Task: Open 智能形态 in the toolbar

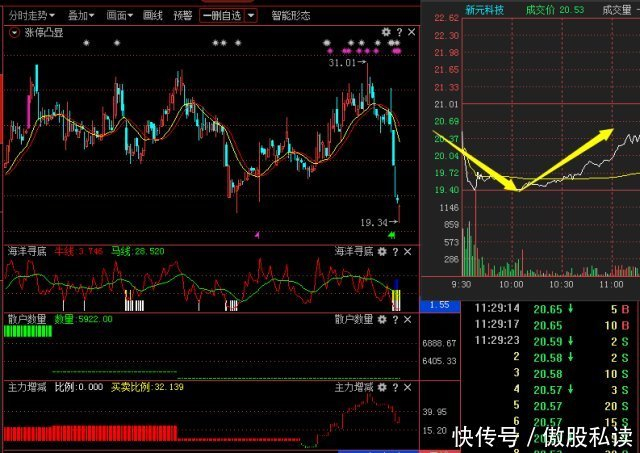Action: click(291, 16)
